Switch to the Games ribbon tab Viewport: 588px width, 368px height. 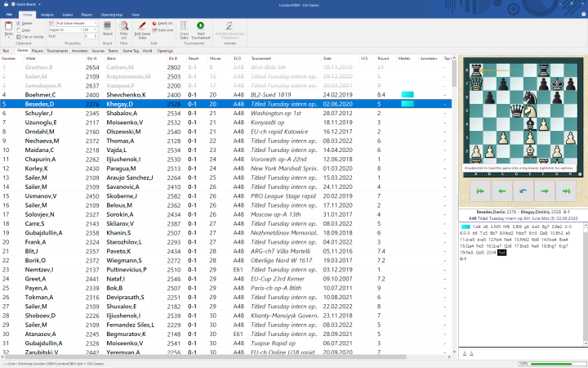click(68, 15)
